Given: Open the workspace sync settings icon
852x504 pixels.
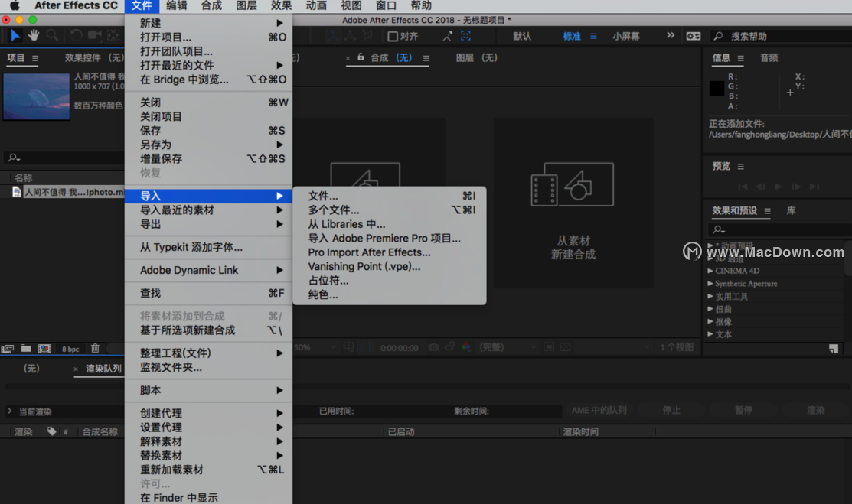Looking at the screenshot, I should click(x=694, y=37).
